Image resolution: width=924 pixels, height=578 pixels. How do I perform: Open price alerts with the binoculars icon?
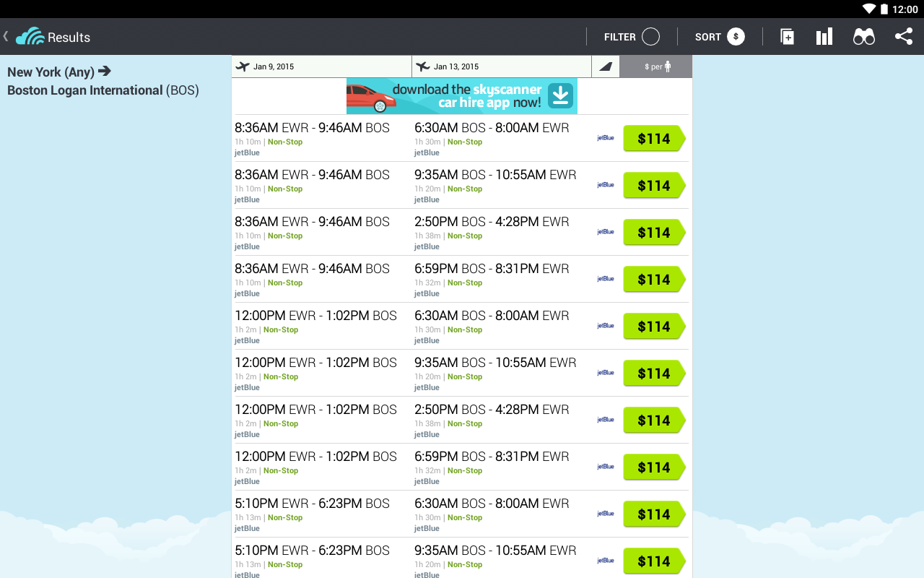pos(863,36)
